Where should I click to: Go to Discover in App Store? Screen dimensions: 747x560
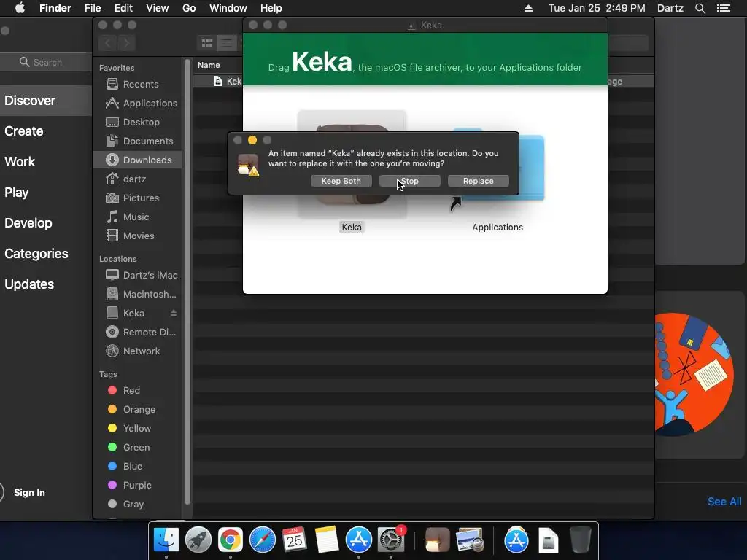(30, 101)
